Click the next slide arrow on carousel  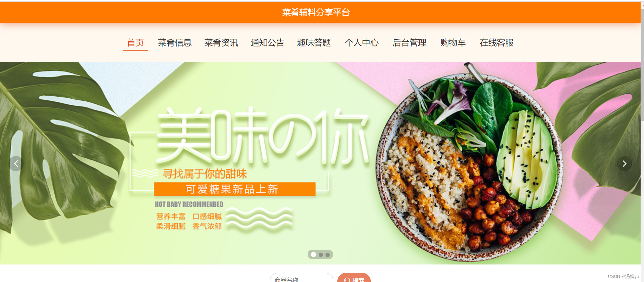point(624,164)
